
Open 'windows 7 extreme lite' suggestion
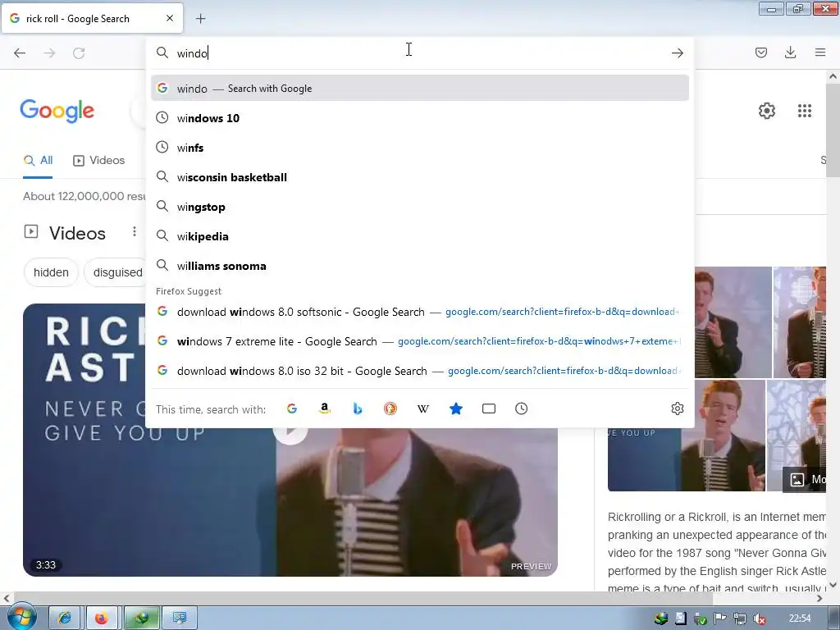point(420,341)
